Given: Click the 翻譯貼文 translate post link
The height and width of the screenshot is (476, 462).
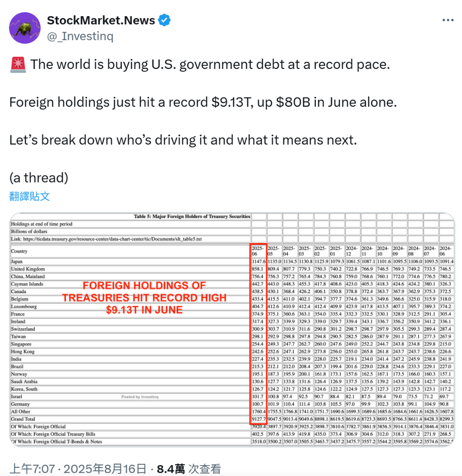Looking at the screenshot, I should 29,196.
